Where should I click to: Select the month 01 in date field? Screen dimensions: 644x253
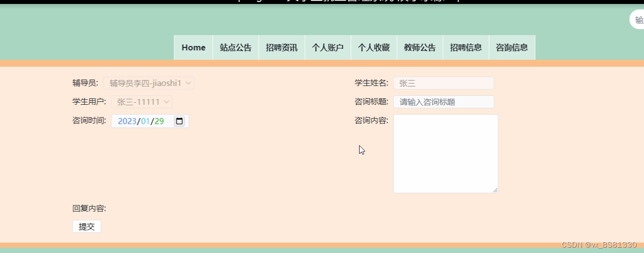145,121
